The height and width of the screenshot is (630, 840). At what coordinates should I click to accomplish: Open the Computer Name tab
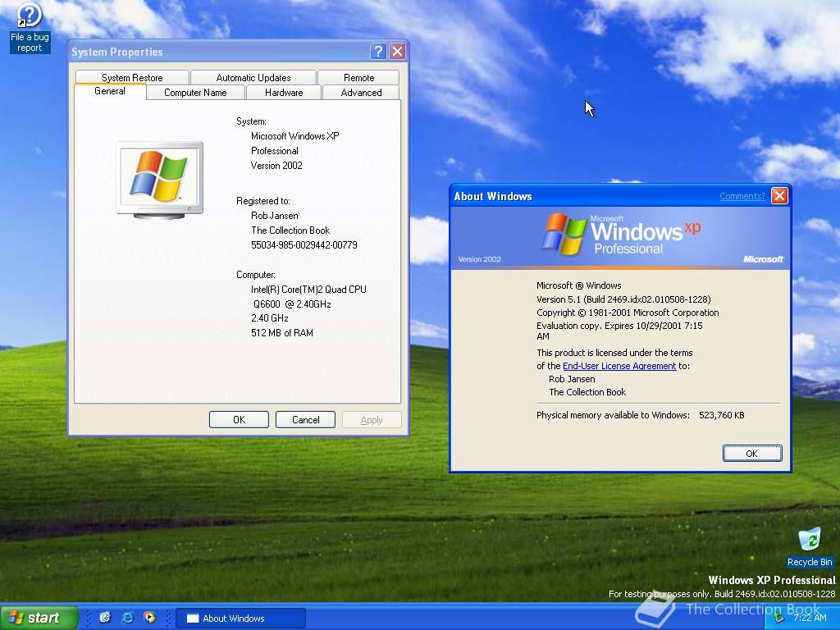195,93
